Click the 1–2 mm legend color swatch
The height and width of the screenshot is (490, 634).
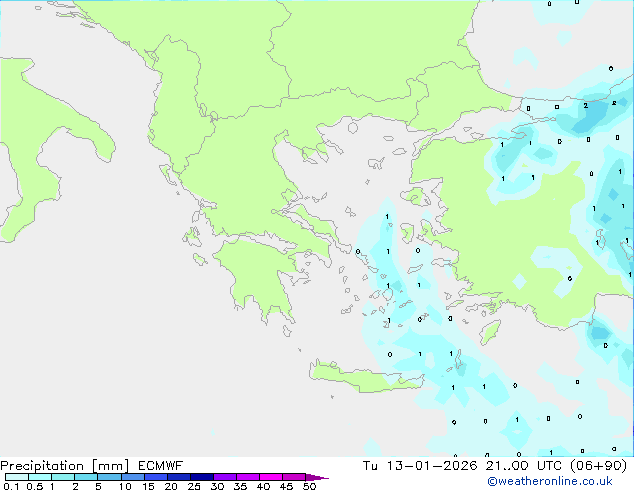(63, 477)
